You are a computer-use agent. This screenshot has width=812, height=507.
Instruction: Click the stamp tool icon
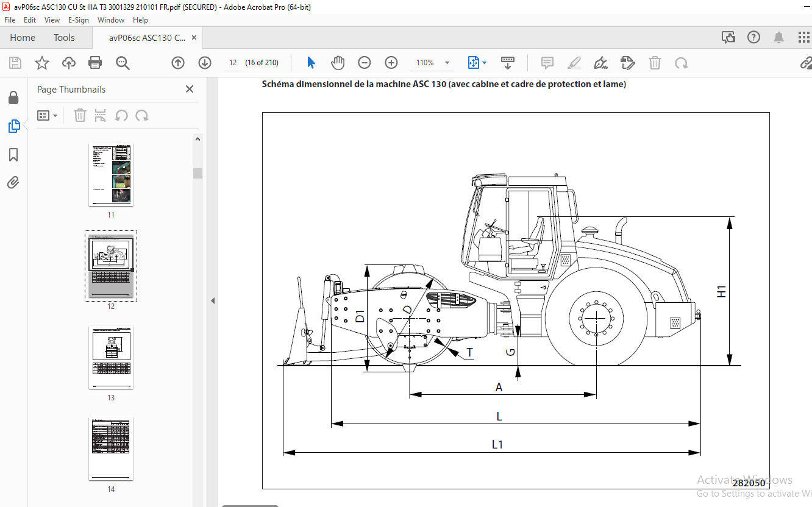click(628, 63)
